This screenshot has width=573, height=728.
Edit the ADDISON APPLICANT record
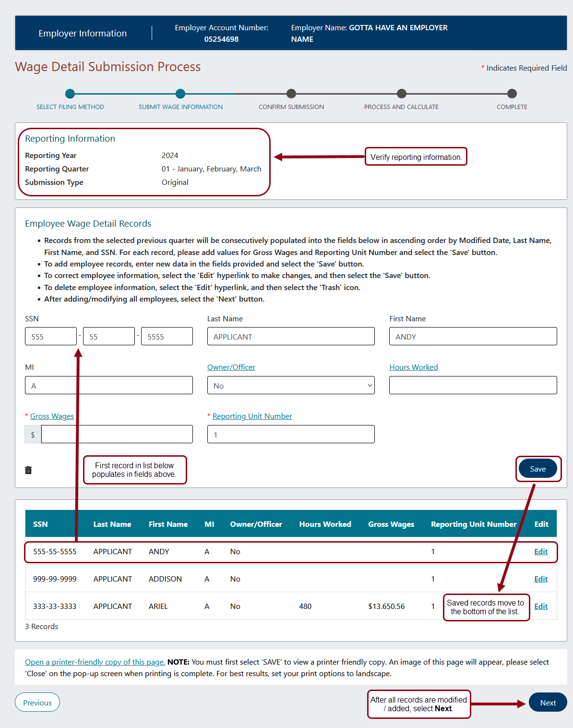(541, 579)
